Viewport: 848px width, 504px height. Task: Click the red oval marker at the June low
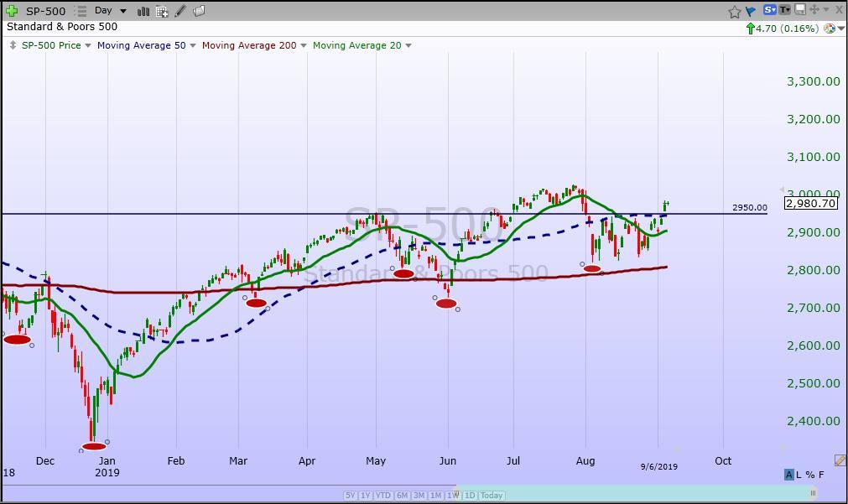click(x=446, y=304)
